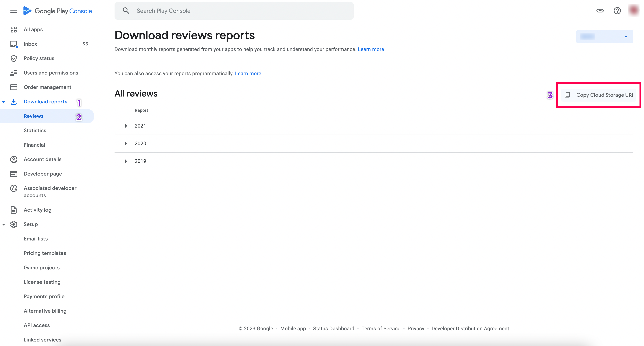Click Copy Cloud Storage URI button
The image size is (644, 346).
(598, 95)
